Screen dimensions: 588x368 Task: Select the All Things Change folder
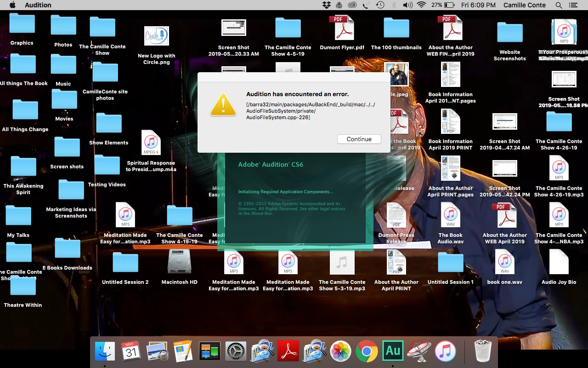[x=25, y=110]
